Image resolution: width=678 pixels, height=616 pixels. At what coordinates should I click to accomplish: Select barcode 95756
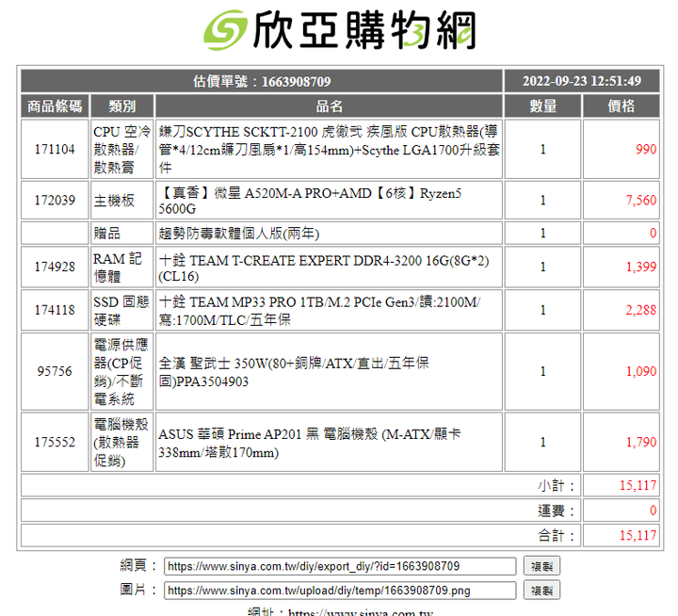(55, 371)
